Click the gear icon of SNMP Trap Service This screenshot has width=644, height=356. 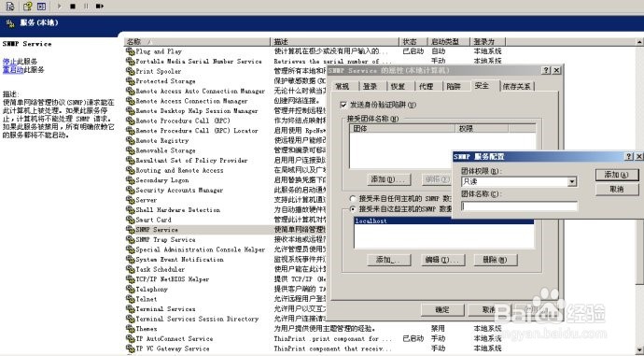pos(130,239)
